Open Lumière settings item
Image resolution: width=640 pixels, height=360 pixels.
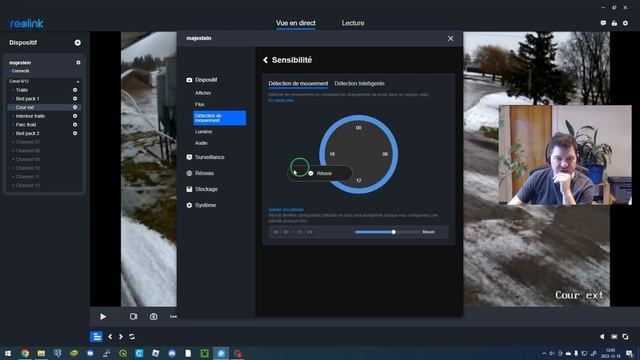click(203, 132)
